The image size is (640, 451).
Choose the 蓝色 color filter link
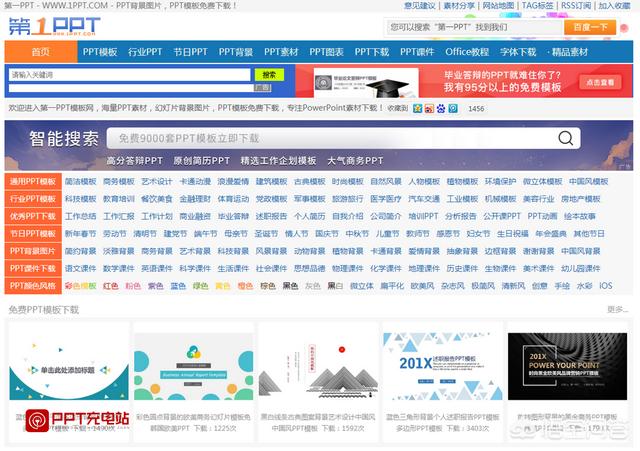[178, 286]
